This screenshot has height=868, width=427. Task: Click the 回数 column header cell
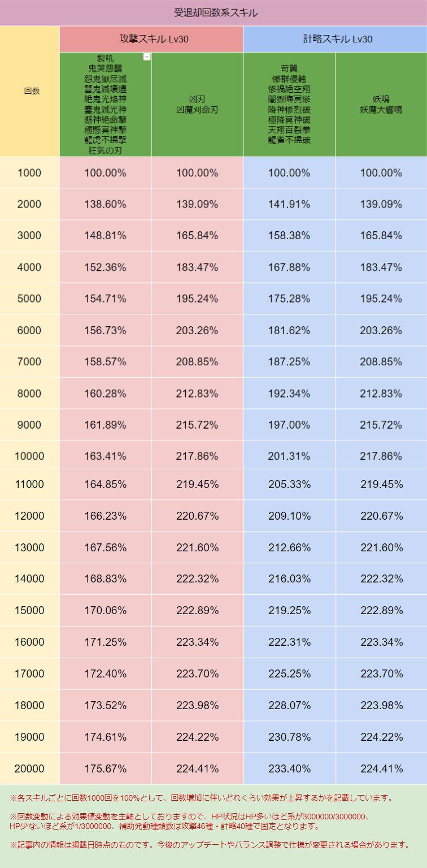coord(29,91)
